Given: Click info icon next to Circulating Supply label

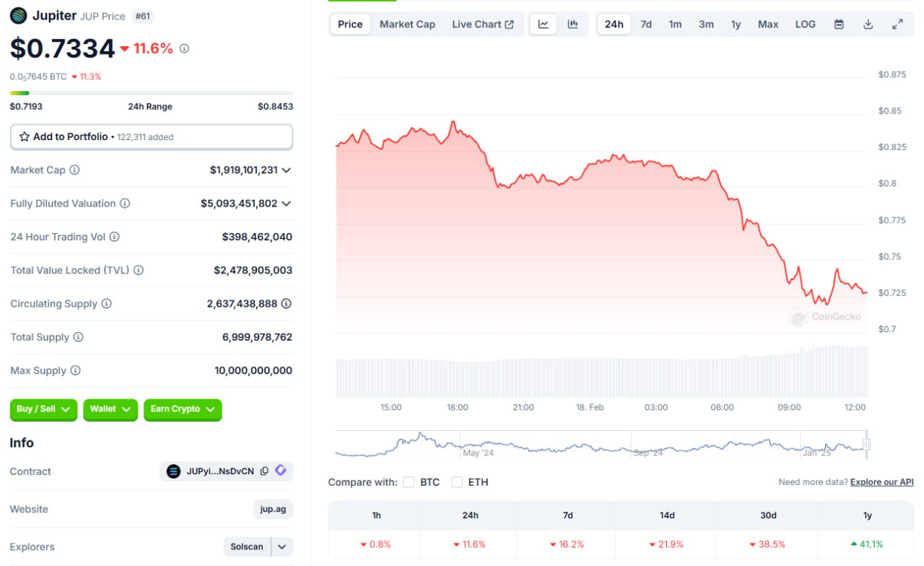Looking at the screenshot, I should tap(106, 304).
